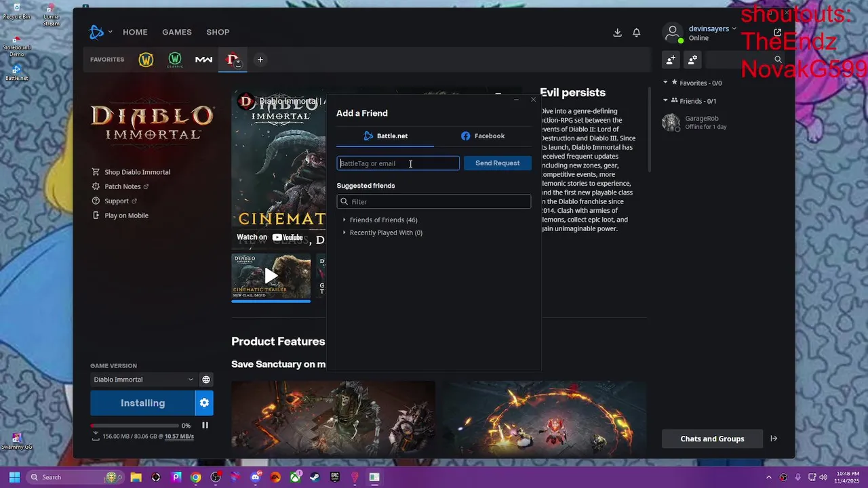The width and height of the screenshot is (868, 488).
Task: Collapse the social panel arrow
Action: (x=774, y=439)
